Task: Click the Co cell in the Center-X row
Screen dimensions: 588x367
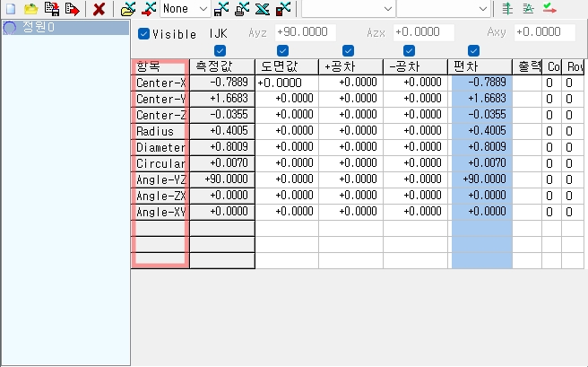Action: pos(552,83)
